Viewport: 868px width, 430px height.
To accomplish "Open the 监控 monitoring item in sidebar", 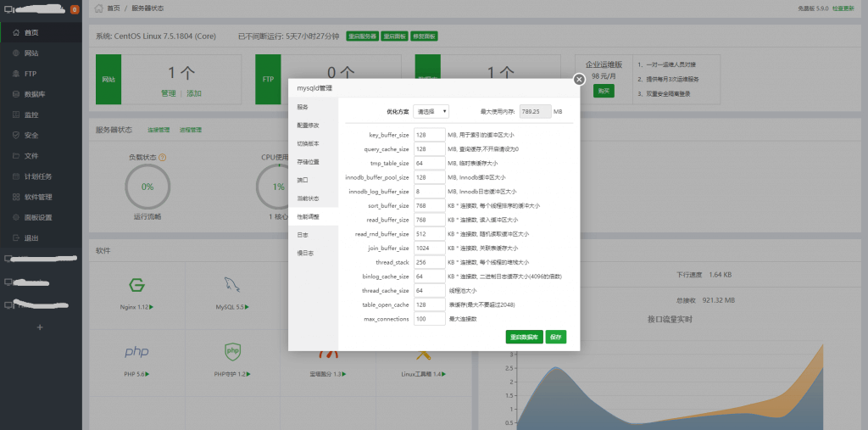I will 41,114.
